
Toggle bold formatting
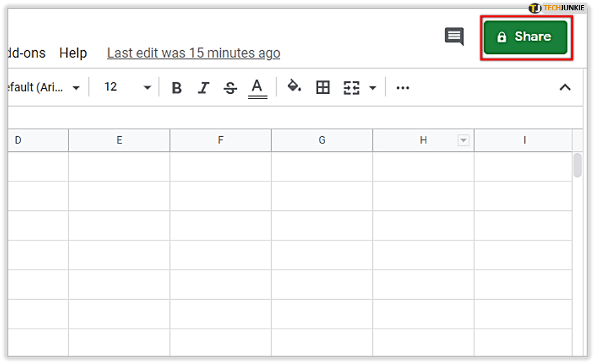tap(177, 88)
